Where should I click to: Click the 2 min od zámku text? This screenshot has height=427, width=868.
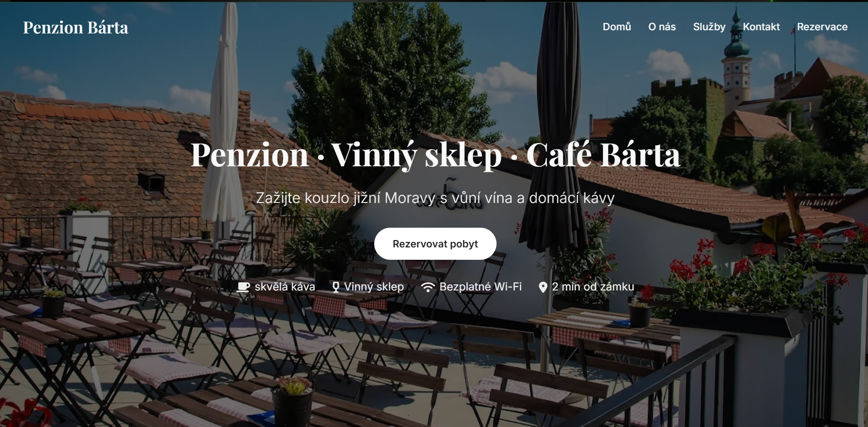click(x=593, y=287)
